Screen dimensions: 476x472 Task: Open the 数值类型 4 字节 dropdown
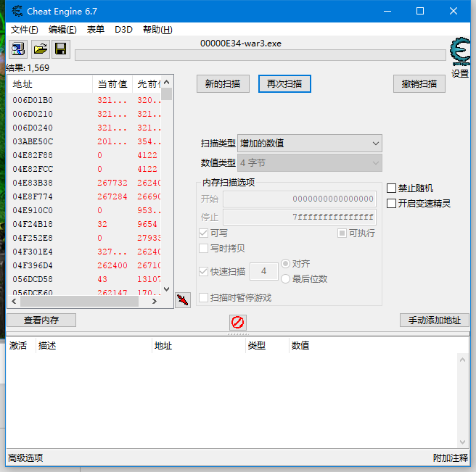point(310,163)
